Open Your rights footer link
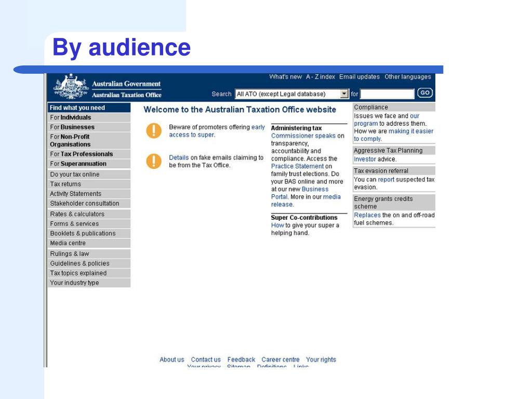This screenshot has height=399, width=532. click(x=321, y=360)
